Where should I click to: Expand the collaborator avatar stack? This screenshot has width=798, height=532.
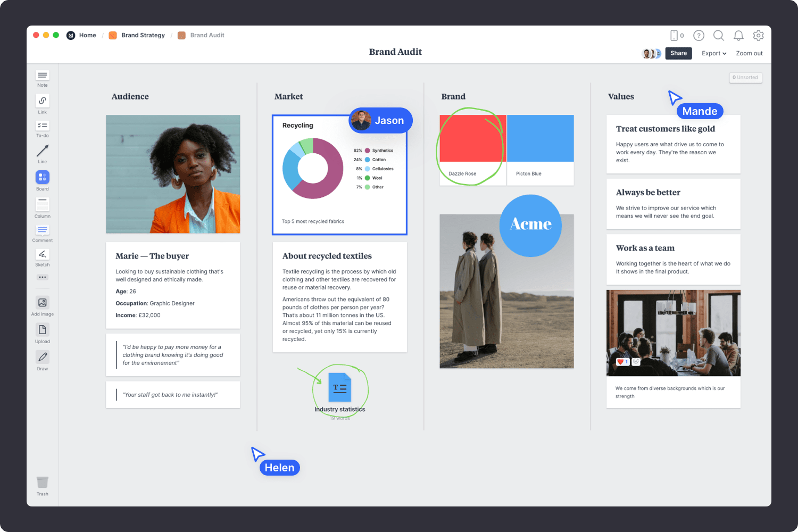coord(650,53)
